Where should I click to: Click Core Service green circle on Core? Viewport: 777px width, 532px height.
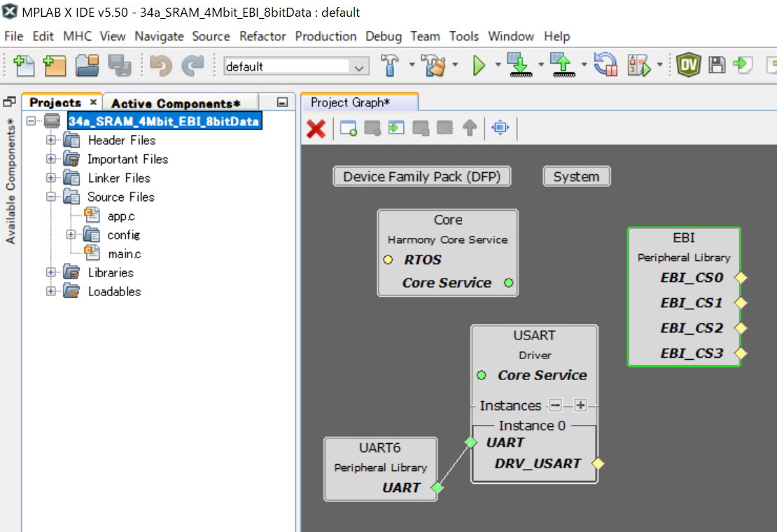tap(508, 283)
